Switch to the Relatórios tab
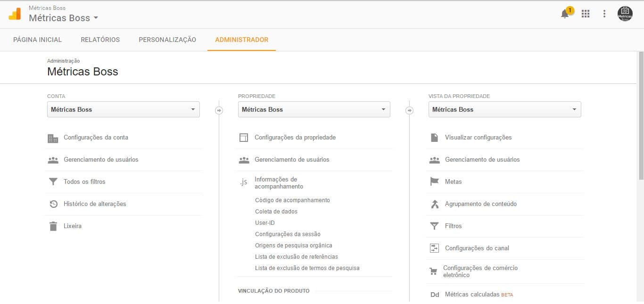The height and width of the screenshot is (304, 644). (x=100, y=40)
